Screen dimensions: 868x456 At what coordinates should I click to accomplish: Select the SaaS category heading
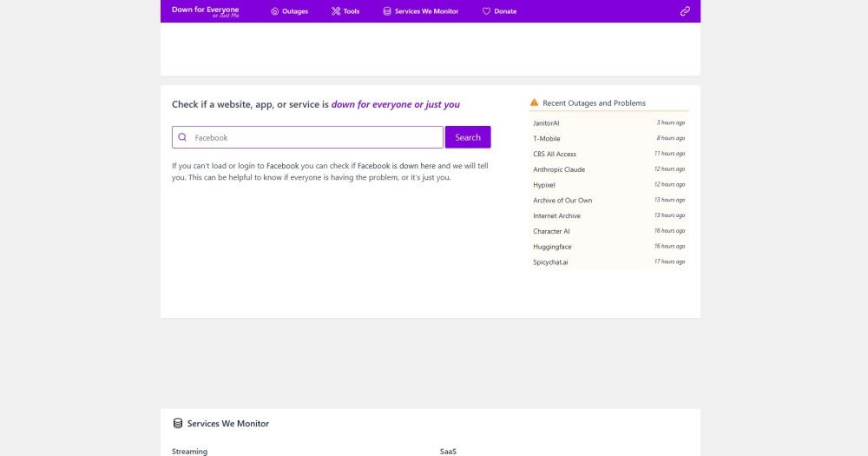click(x=449, y=452)
